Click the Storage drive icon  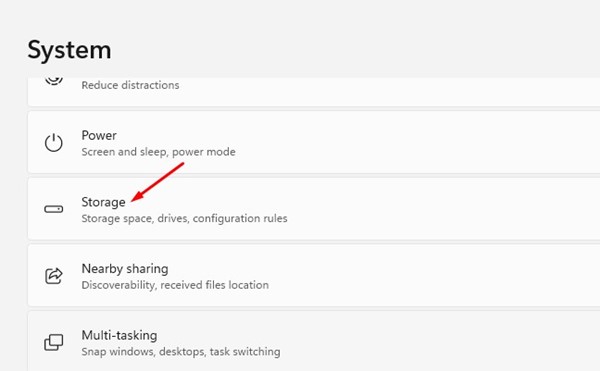pos(54,209)
